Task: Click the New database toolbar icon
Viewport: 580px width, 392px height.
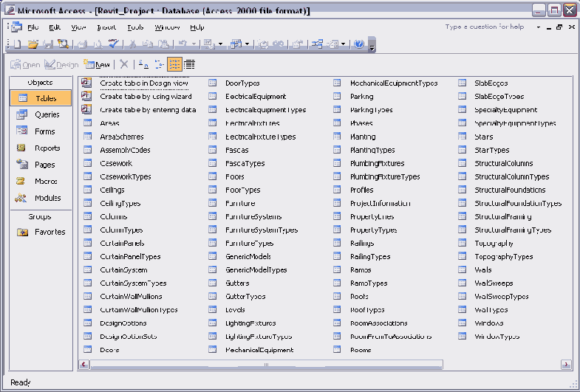Action: [17, 44]
